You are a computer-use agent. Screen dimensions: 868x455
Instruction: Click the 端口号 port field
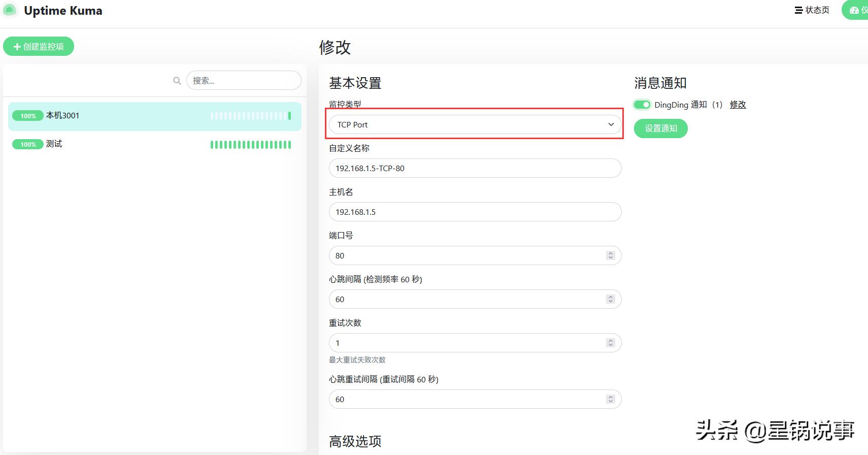(x=475, y=255)
